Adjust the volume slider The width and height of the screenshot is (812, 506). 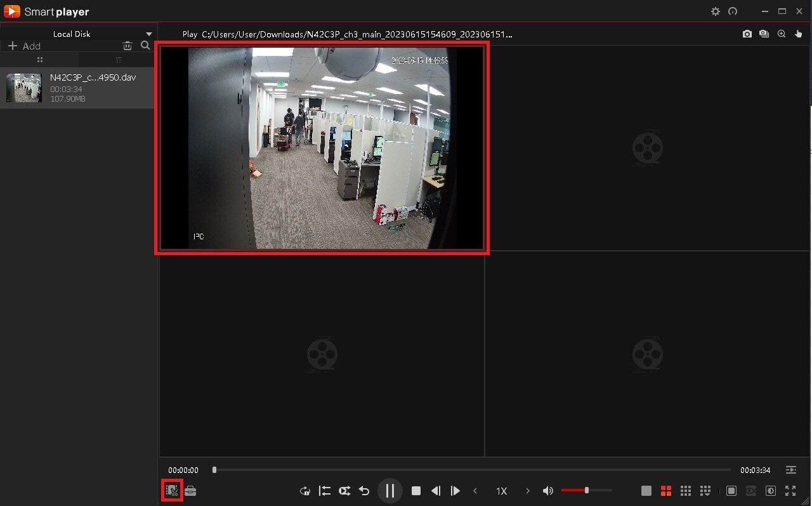click(x=587, y=490)
